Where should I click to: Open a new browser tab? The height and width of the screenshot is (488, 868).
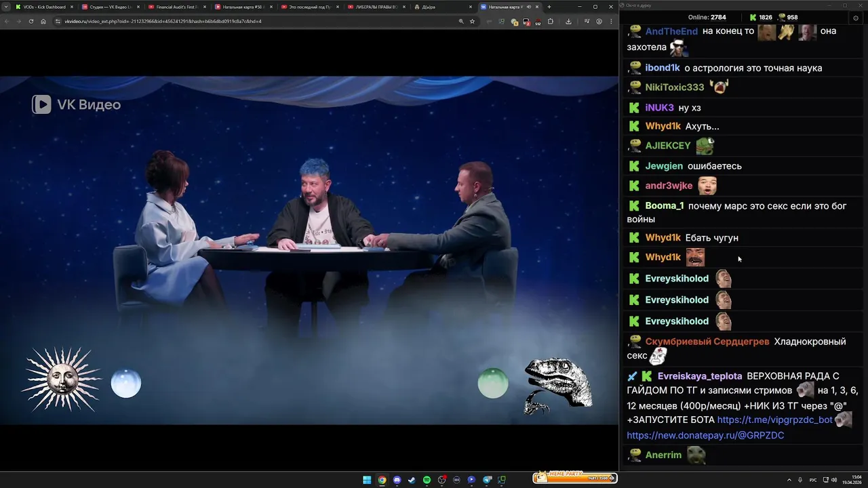pyautogui.click(x=549, y=7)
